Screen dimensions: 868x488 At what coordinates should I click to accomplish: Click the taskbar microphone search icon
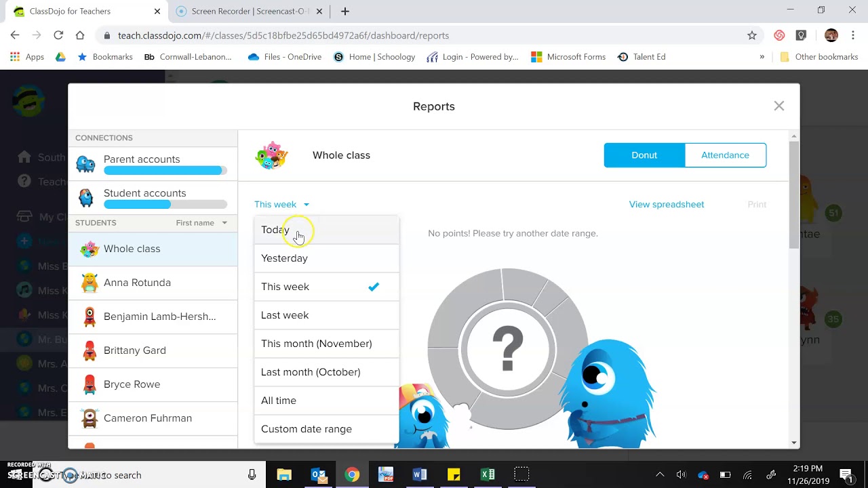click(252, 474)
